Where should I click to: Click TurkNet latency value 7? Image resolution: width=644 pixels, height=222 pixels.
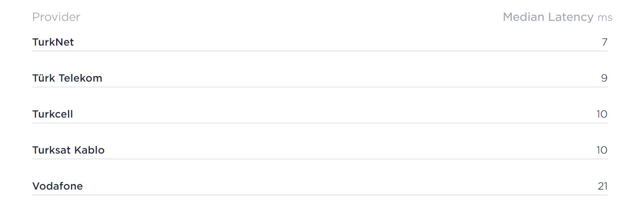click(605, 42)
